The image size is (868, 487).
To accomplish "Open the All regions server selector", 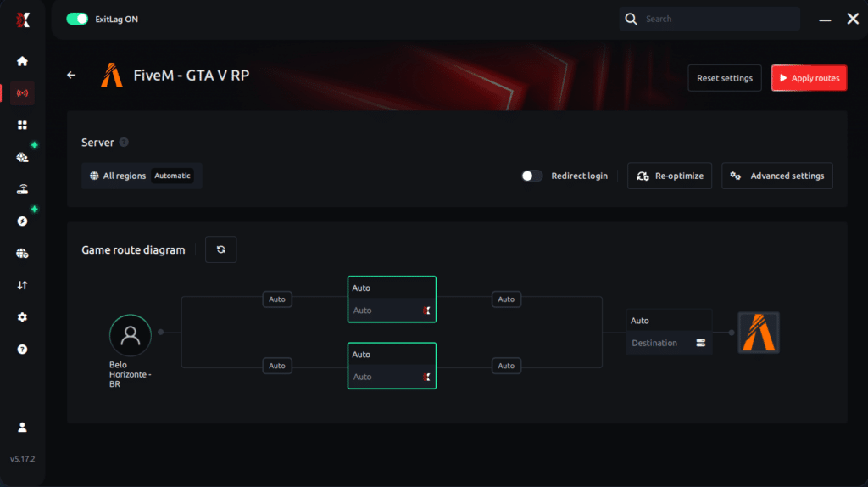I will (x=142, y=176).
